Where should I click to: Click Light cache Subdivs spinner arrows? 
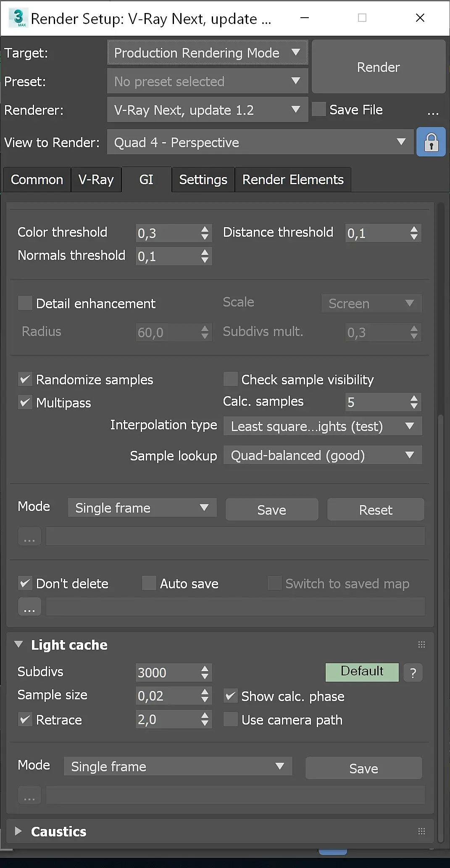point(205,672)
